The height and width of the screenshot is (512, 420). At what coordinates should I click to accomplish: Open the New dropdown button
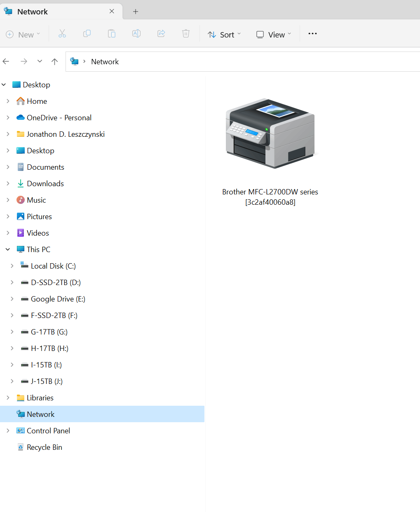pyautogui.click(x=23, y=35)
